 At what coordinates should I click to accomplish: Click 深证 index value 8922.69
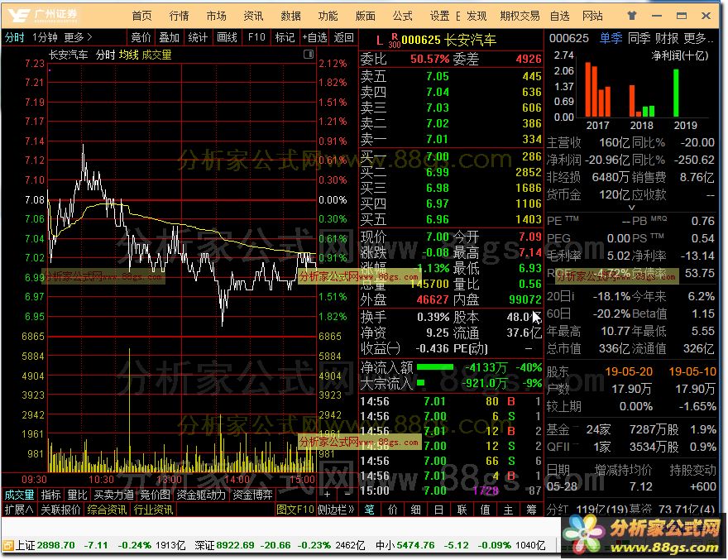(234, 545)
